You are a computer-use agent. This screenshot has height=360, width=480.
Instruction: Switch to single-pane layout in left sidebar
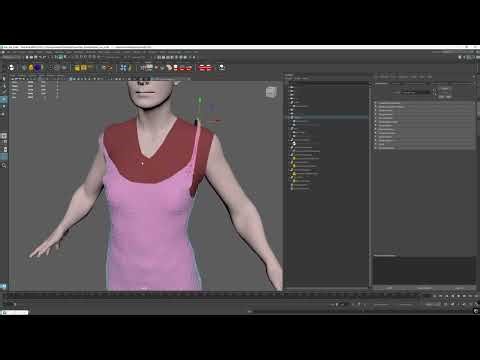[x=4, y=136]
